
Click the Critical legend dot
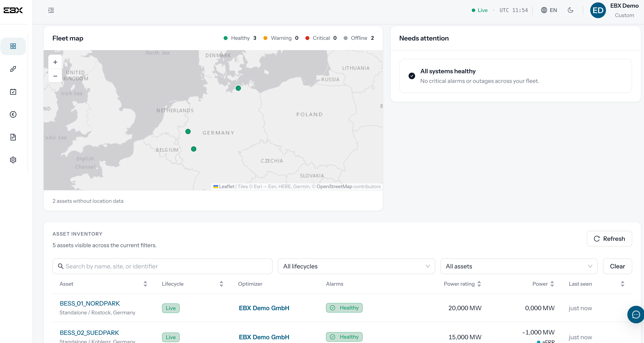click(x=307, y=38)
